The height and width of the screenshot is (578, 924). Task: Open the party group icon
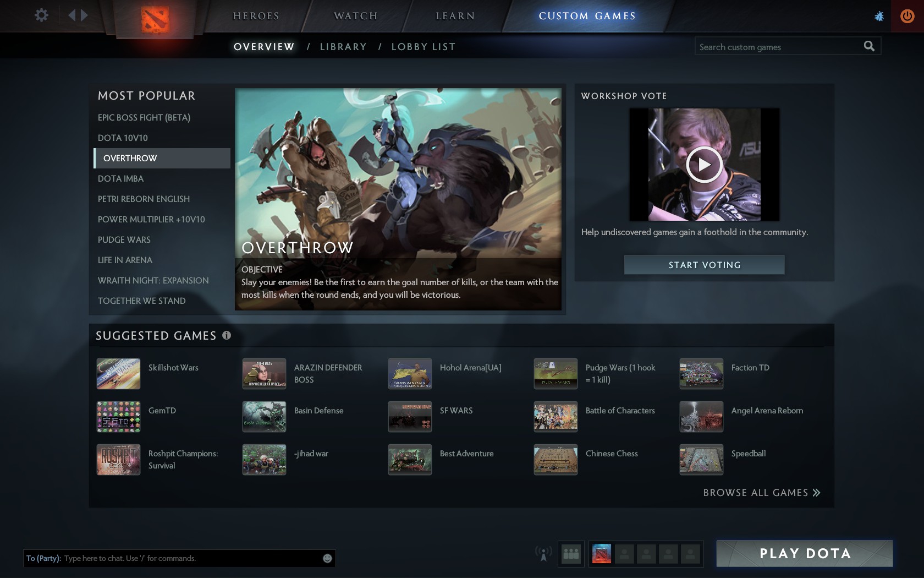click(x=571, y=554)
